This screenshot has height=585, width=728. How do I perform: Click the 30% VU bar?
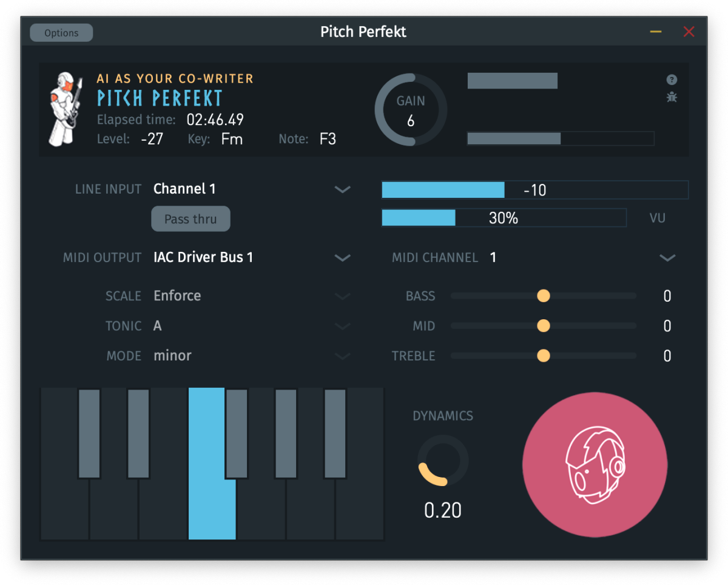[504, 218]
